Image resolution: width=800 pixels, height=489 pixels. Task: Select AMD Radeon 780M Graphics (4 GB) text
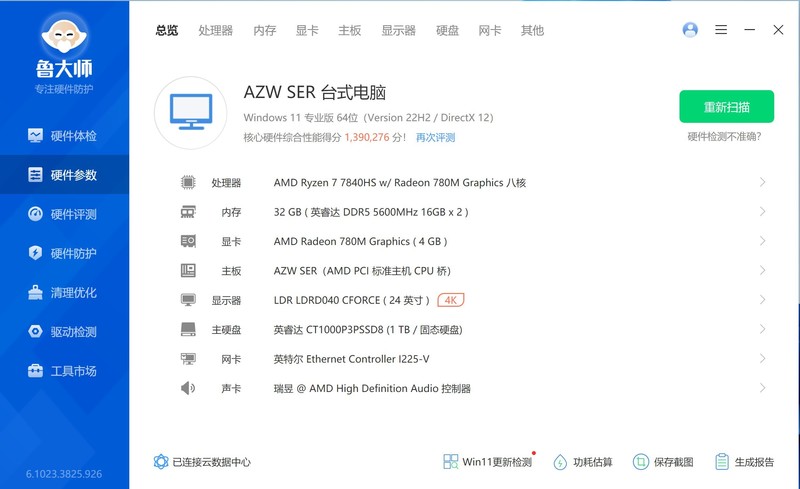click(360, 241)
